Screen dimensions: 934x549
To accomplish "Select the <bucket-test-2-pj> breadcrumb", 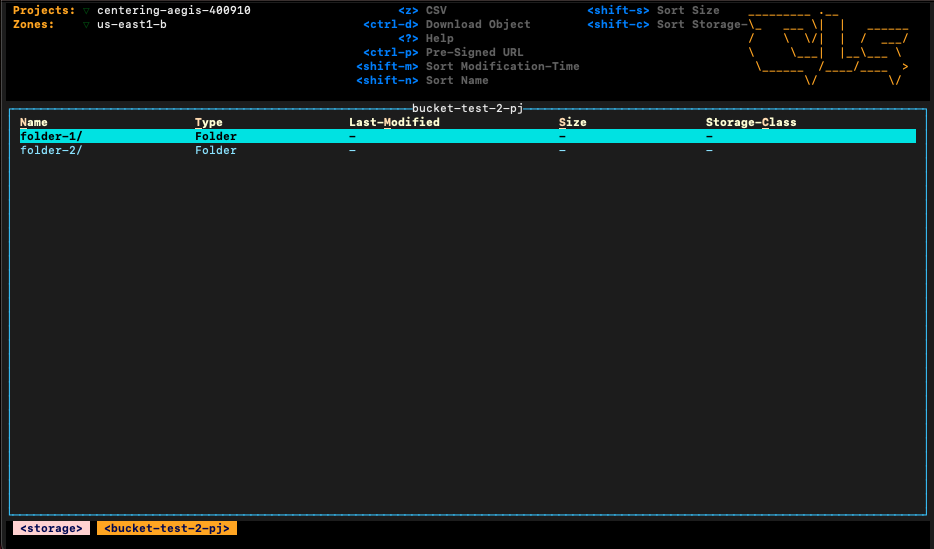I will (x=167, y=528).
